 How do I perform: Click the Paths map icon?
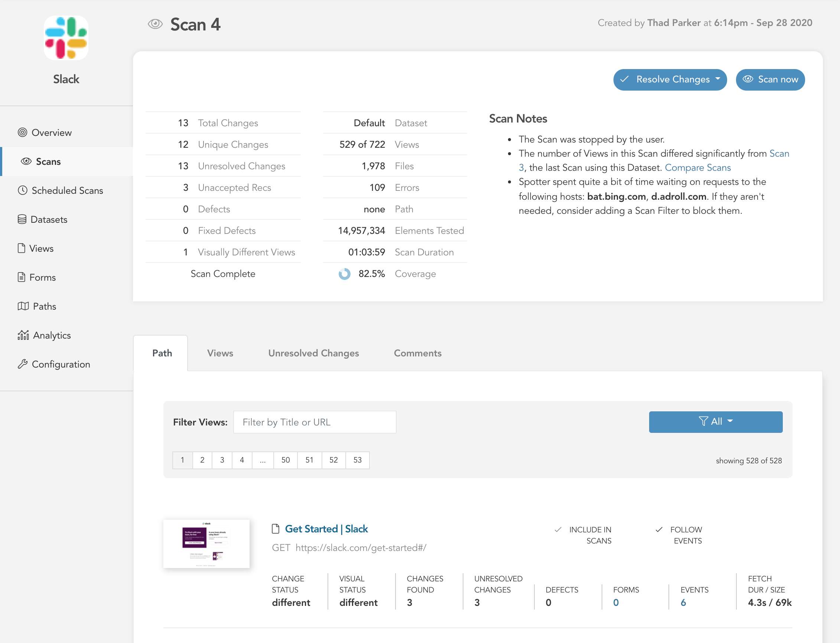point(23,306)
